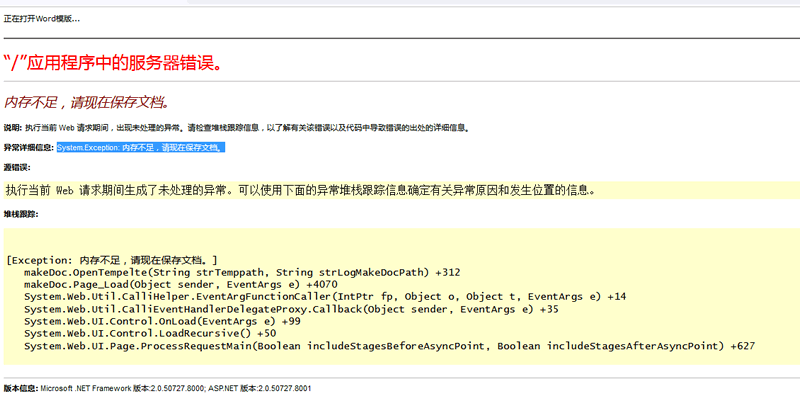Click the "版本信息:" label
Image resolution: width=800 pixels, height=416 pixels.
[x=19, y=387]
